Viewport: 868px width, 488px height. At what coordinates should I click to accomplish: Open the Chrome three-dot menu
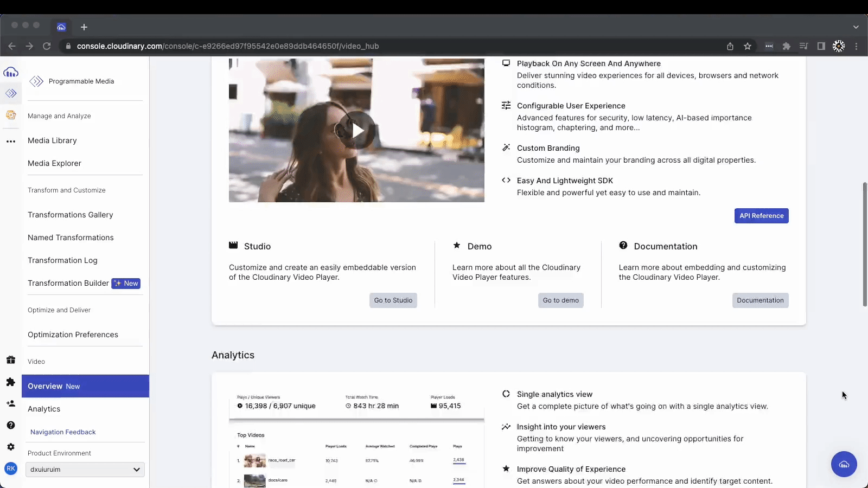pos(857,46)
